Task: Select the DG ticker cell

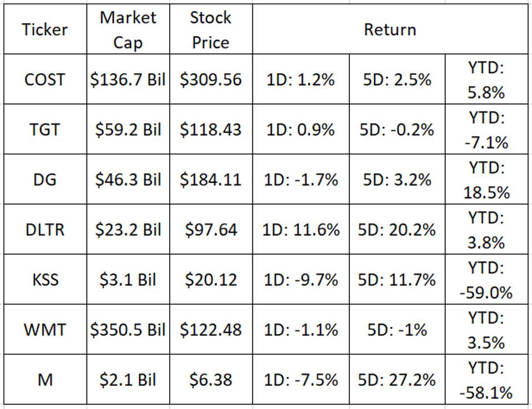Action: (44, 180)
